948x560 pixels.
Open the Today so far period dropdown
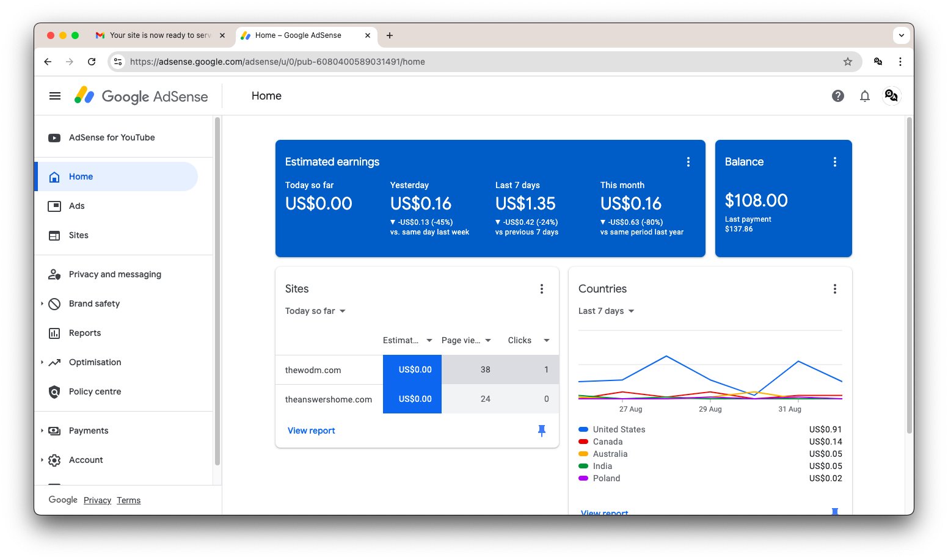[315, 311]
